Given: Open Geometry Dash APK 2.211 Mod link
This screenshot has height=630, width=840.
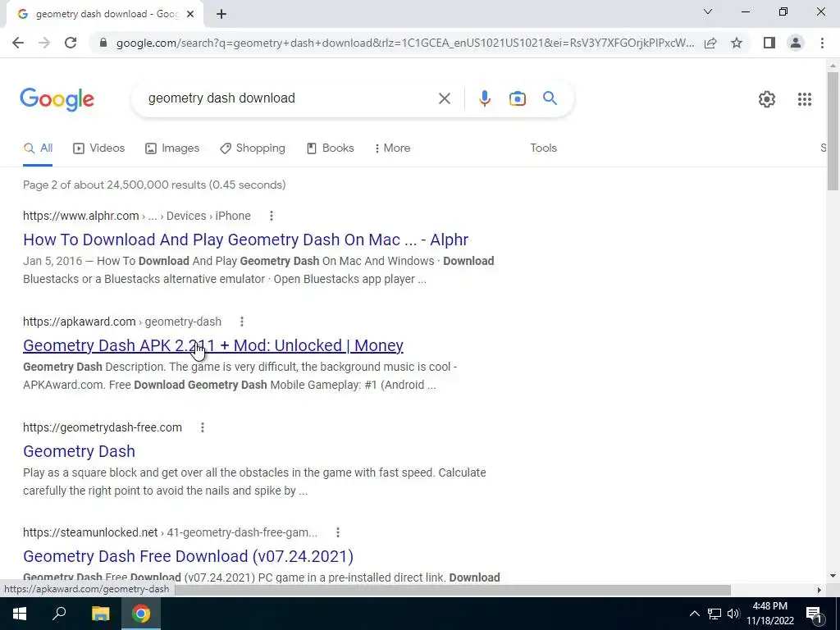Looking at the screenshot, I should pyautogui.click(x=212, y=345).
